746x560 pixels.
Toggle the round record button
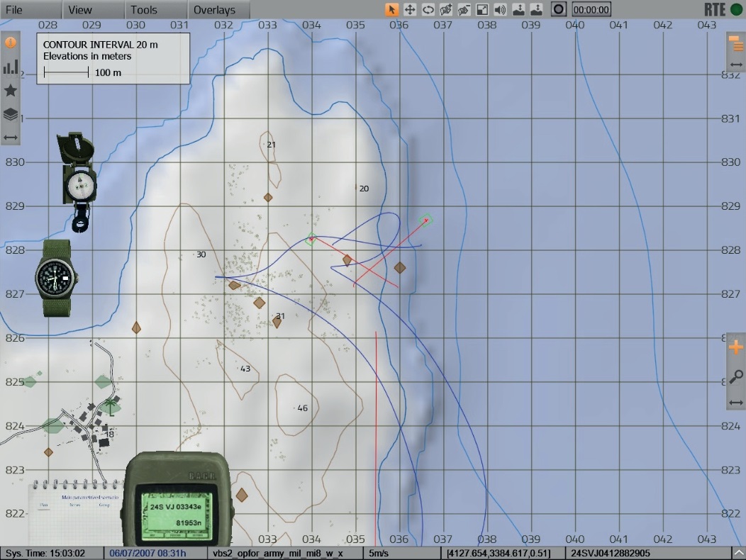(x=559, y=10)
